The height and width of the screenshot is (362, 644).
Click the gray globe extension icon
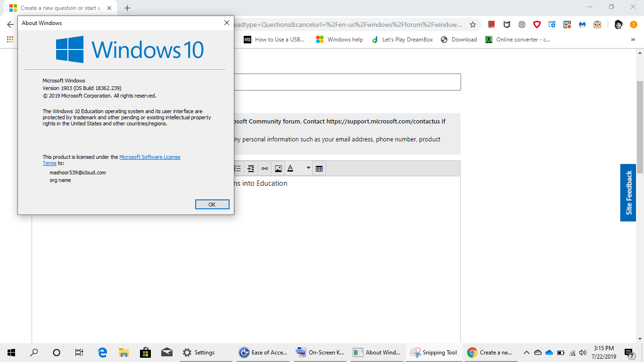(x=522, y=25)
